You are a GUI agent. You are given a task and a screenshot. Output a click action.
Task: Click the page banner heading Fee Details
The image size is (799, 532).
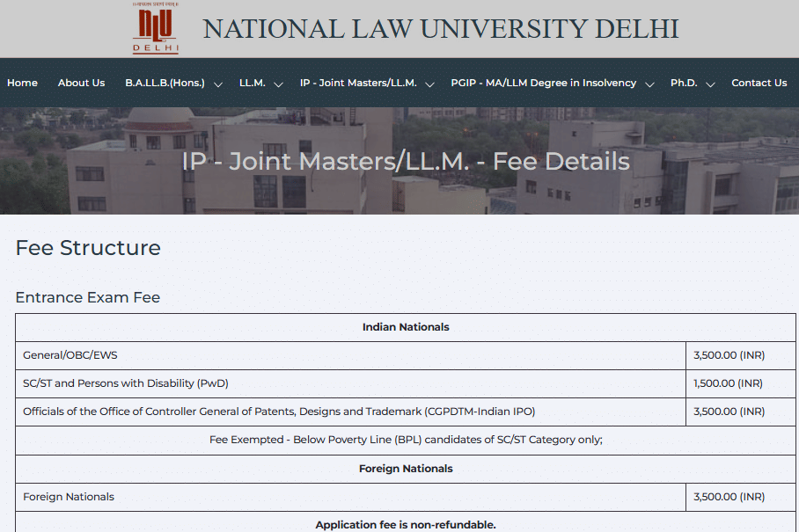tap(406, 161)
